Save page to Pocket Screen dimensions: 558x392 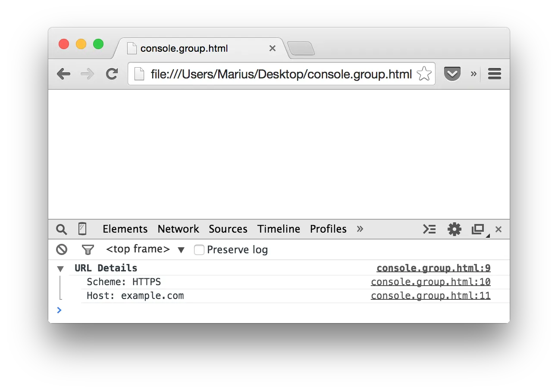pos(453,74)
